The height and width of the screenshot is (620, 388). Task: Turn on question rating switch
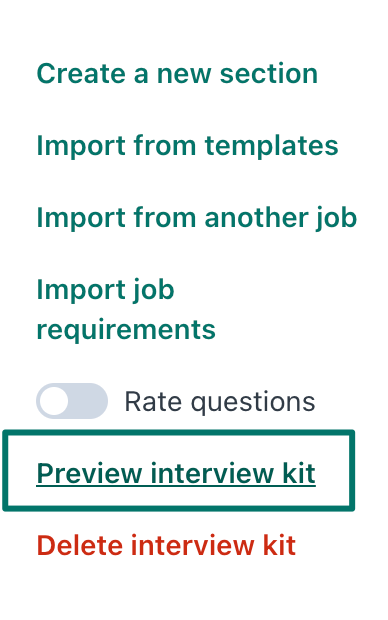(x=72, y=401)
